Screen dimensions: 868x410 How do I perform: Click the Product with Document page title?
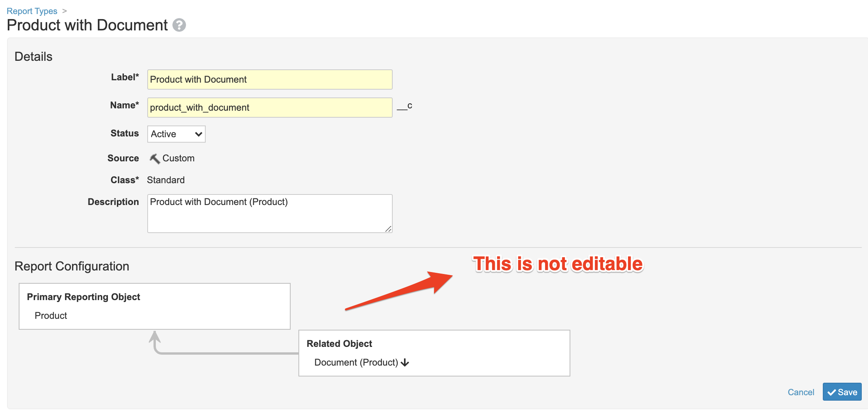tap(87, 25)
